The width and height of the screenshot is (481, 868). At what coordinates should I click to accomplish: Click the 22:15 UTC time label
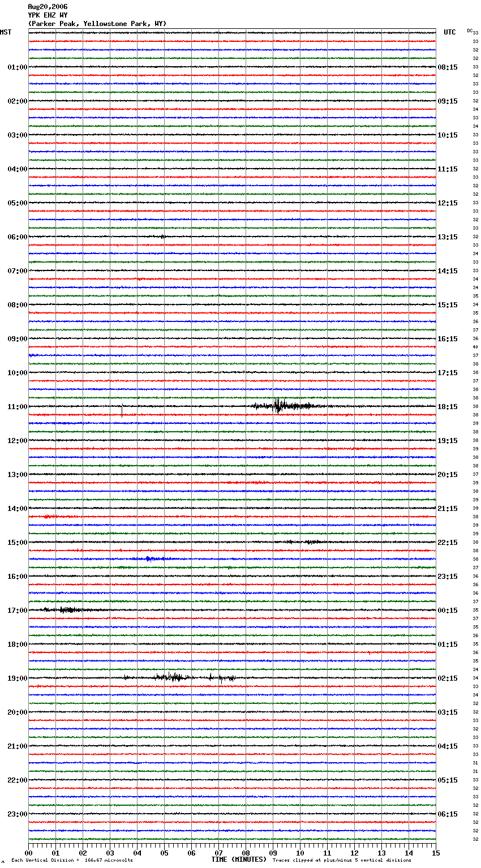(448, 543)
